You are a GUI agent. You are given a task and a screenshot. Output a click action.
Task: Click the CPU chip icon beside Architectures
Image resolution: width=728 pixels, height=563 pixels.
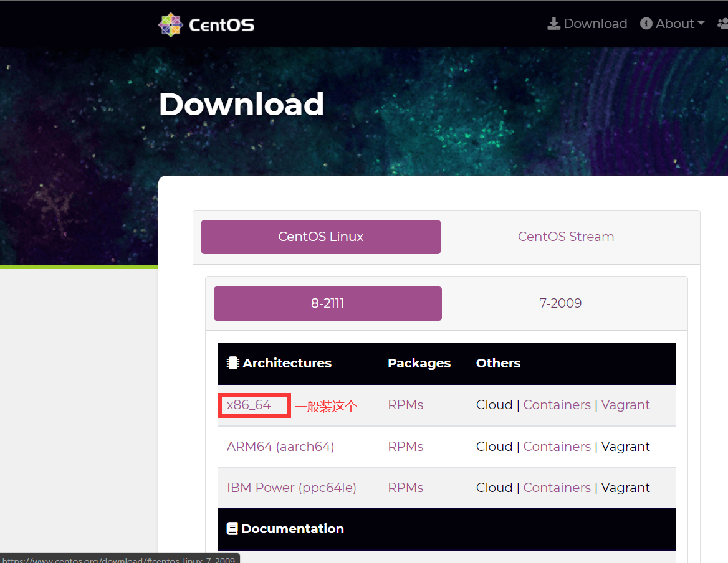click(x=232, y=362)
